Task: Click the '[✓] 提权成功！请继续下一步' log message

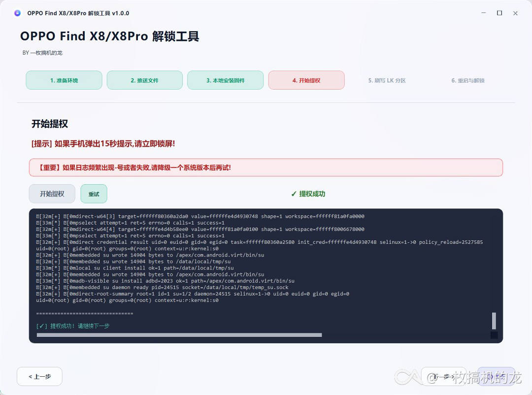Action: [72, 326]
